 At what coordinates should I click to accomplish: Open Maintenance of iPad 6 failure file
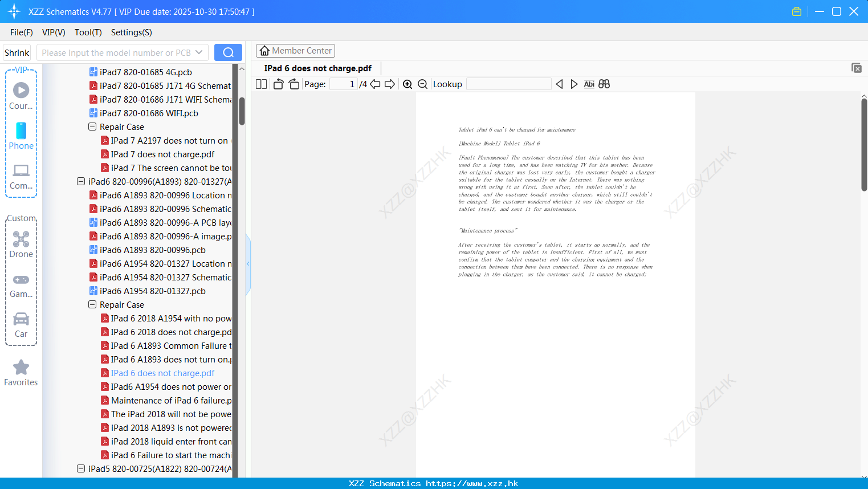[166, 401]
